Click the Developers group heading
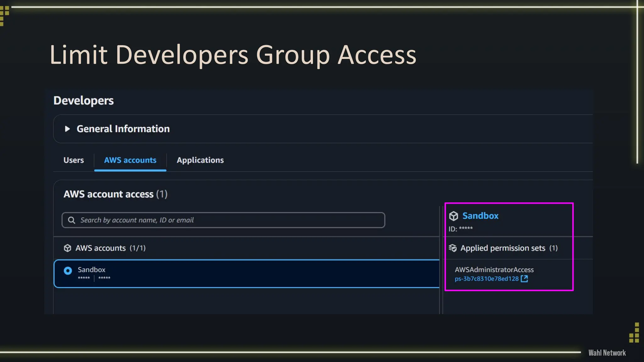This screenshot has width=644, height=362. pos(83,101)
